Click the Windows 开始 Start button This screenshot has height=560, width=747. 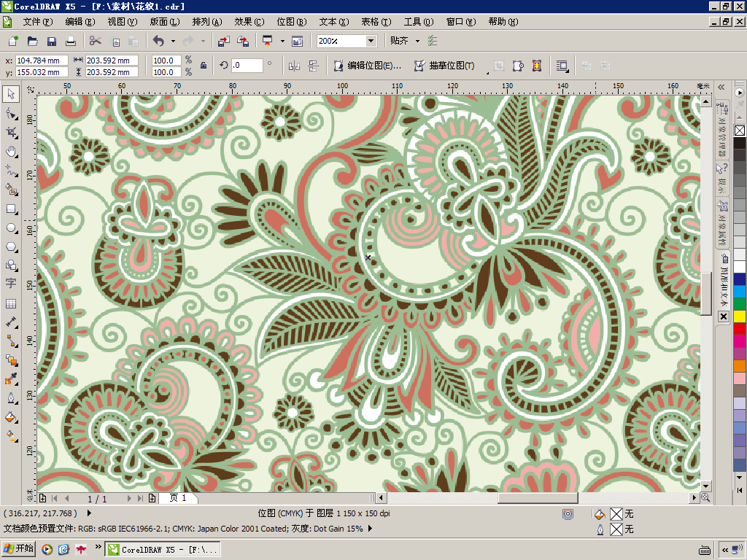19,549
